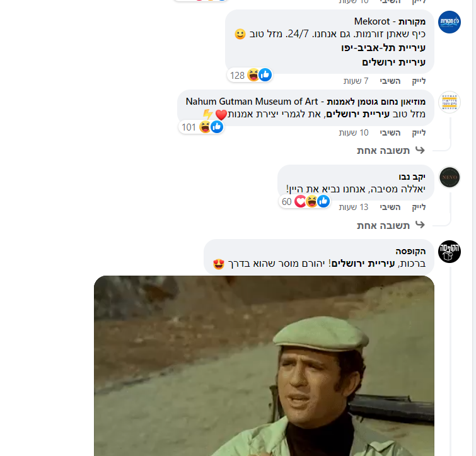View the 101 reactions on the museum's comment

click(201, 127)
